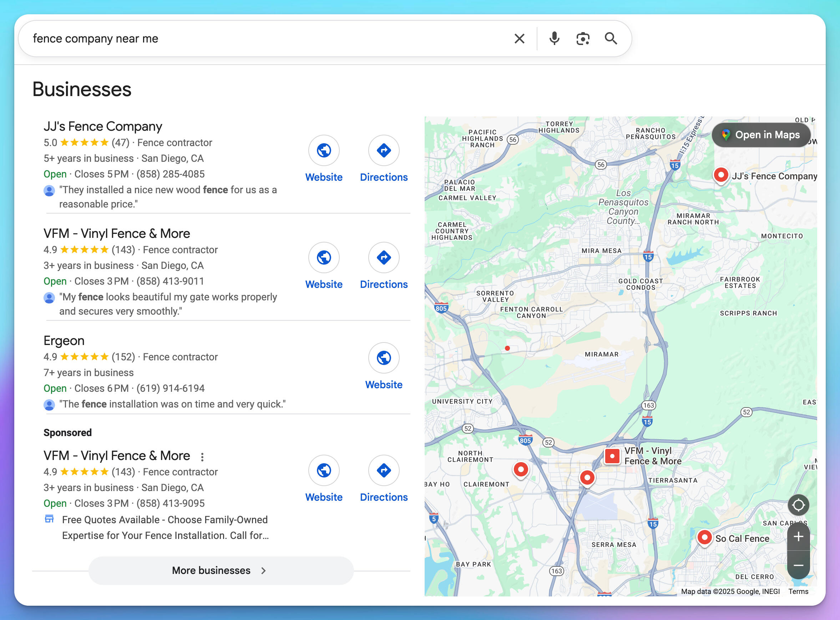Open Google Lens image search icon
This screenshot has width=840, height=620.
582,39
